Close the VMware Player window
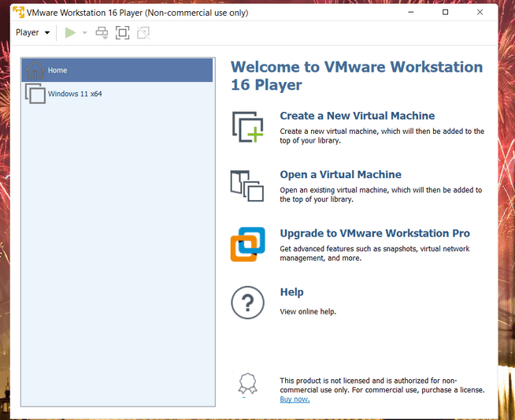The image size is (515, 420). pos(480,12)
